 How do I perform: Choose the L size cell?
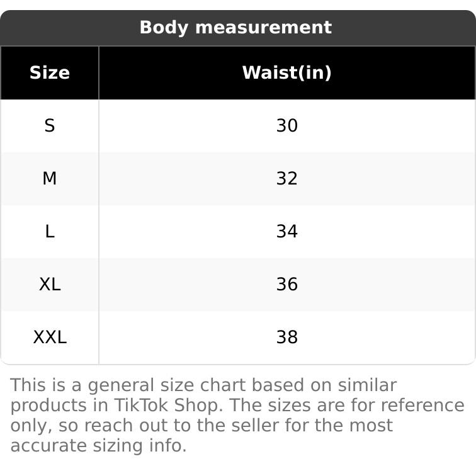click(x=49, y=232)
